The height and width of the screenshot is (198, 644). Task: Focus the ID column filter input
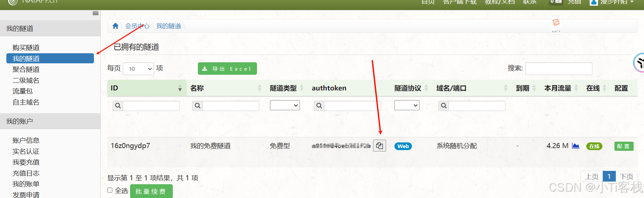(x=151, y=106)
